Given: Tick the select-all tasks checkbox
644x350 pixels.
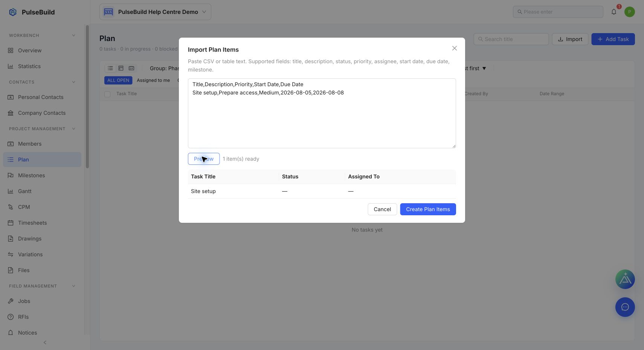Looking at the screenshot, I should click(107, 94).
